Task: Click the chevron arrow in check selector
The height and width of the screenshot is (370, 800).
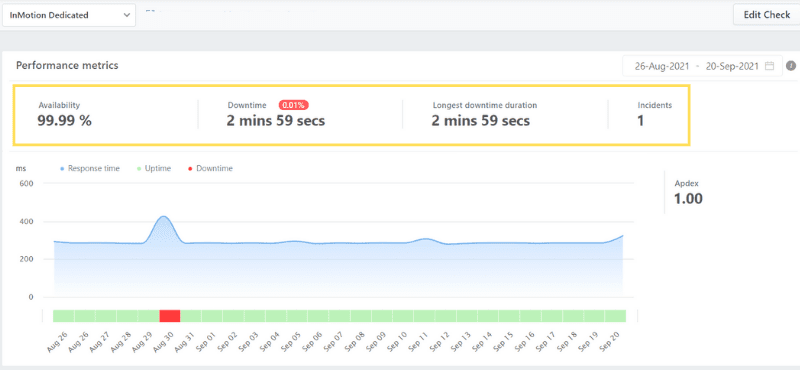Action: pyautogui.click(x=127, y=15)
